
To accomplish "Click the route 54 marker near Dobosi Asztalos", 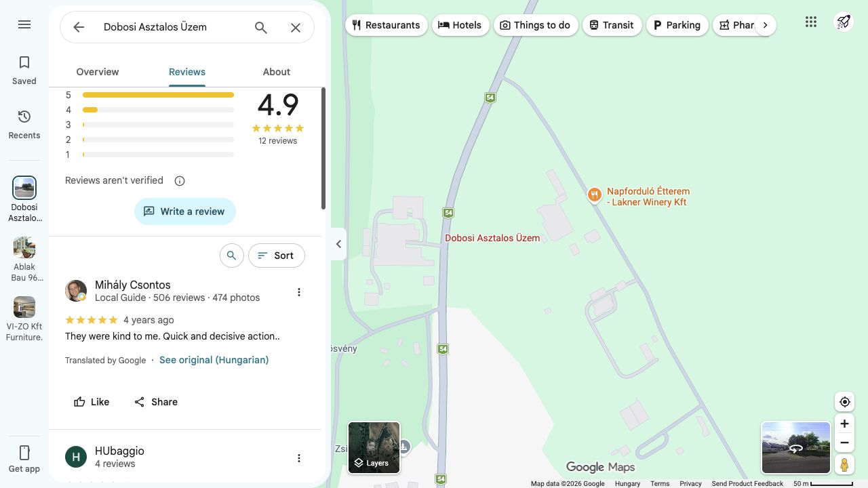I will (x=448, y=213).
